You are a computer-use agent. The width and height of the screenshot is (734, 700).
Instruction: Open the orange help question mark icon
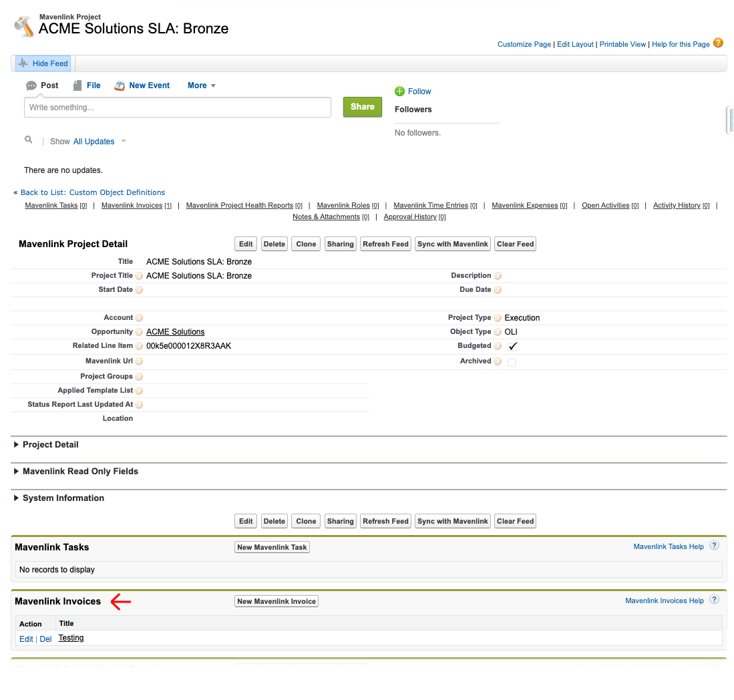[718, 43]
